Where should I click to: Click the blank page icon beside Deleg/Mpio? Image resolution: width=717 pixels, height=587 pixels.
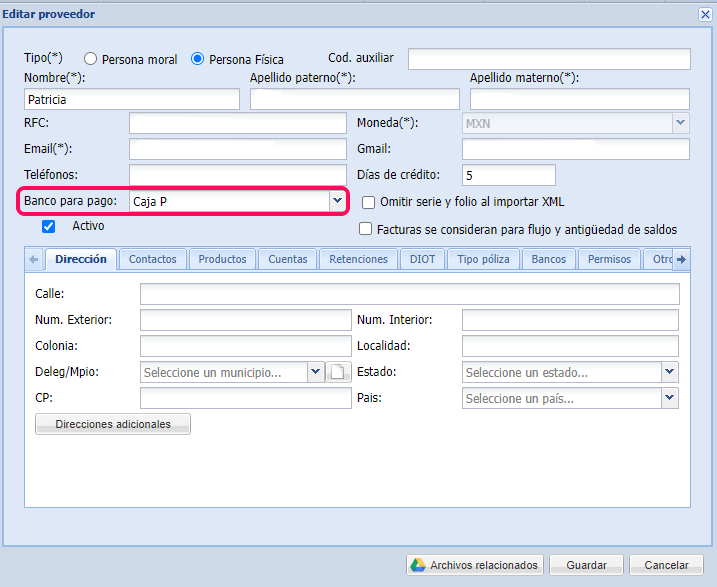pyautogui.click(x=338, y=373)
